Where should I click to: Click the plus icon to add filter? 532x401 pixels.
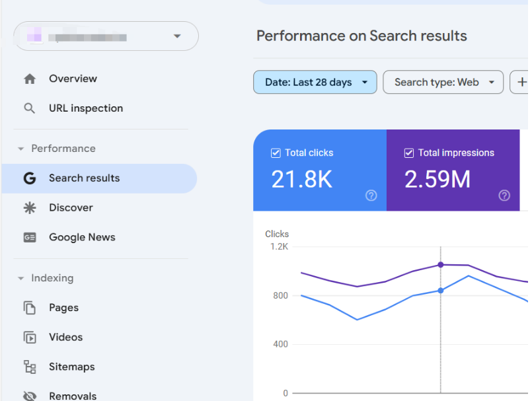point(522,82)
